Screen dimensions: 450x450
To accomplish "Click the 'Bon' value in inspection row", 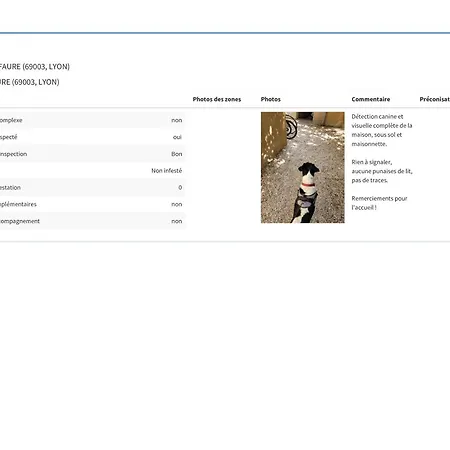I will (x=177, y=154).
